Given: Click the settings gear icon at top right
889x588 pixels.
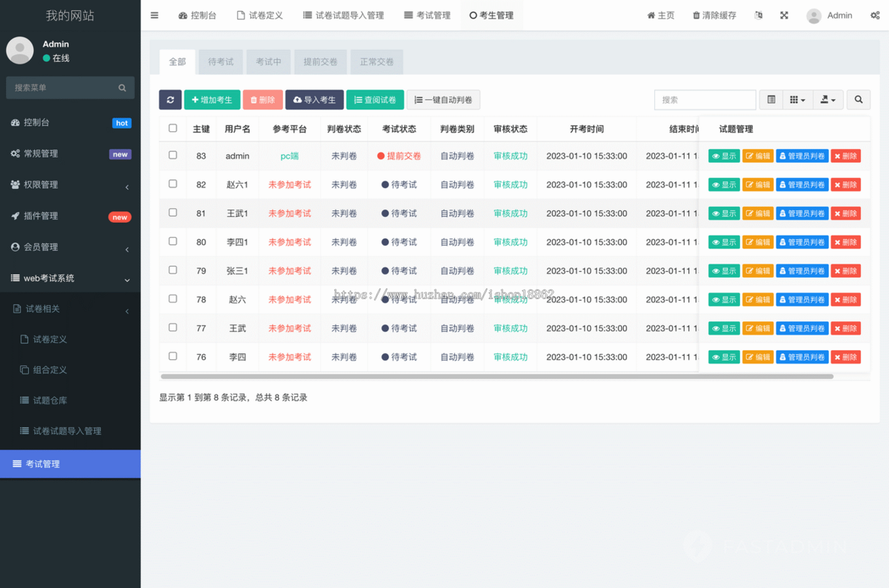Looking at the screenshot, I should click(x=874, y=15).
